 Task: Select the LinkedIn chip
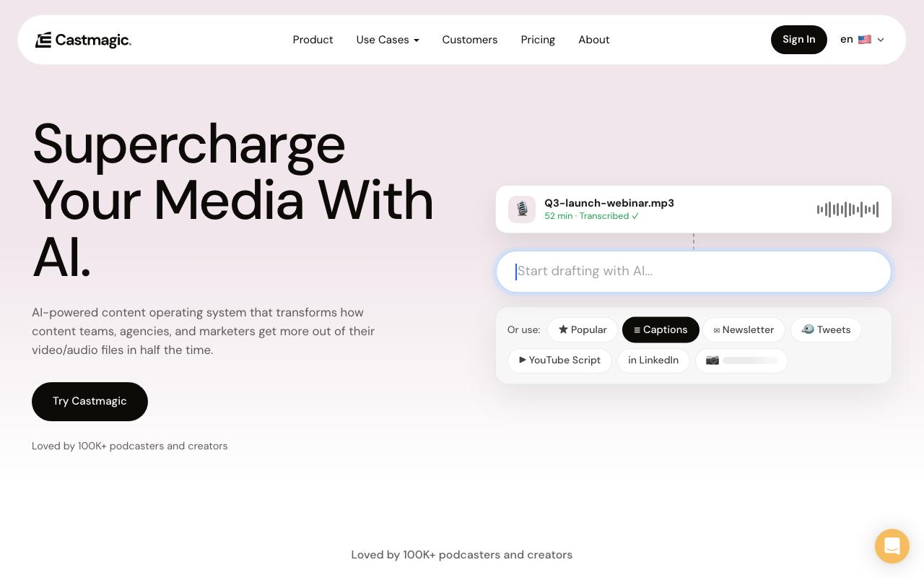click(653, 361)
